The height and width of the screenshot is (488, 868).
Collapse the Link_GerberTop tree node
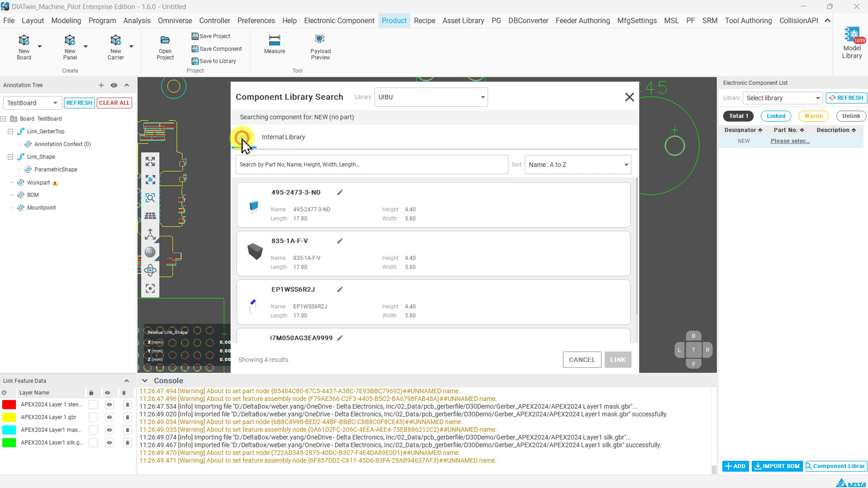10,131
